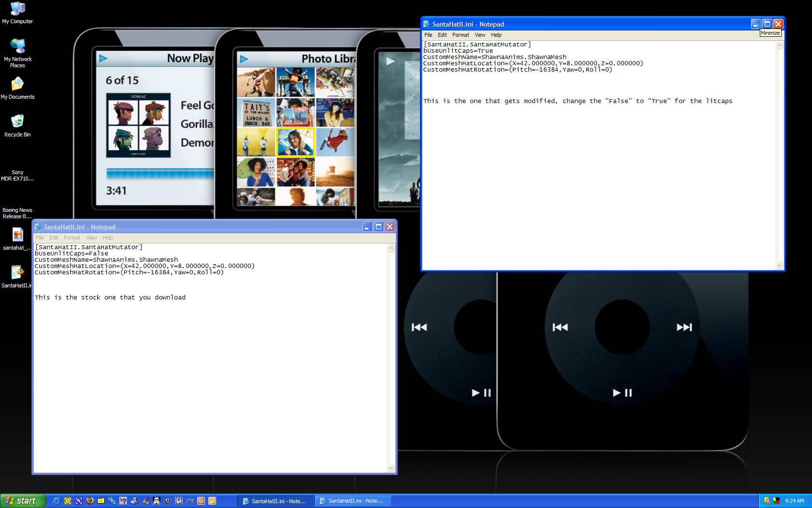This screenshot has height=508, width=812.
Task: Click the line 'bUseUnlitCaps=False'
Action: point(72,253)
